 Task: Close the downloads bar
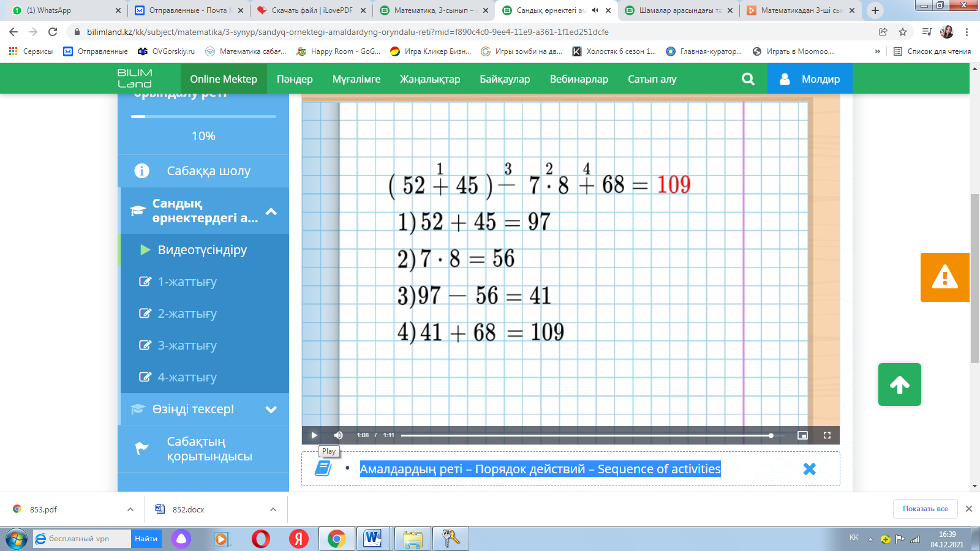(x=969, y=509)
